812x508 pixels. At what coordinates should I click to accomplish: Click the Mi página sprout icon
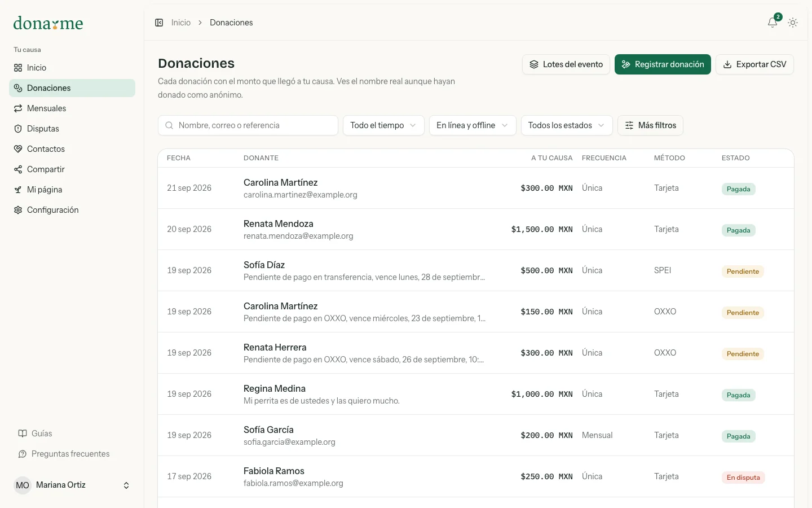[x=18, y=190]
